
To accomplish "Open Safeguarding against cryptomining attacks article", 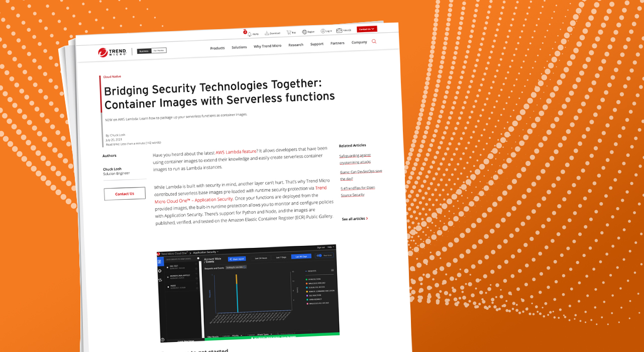I will click(355, 159).
